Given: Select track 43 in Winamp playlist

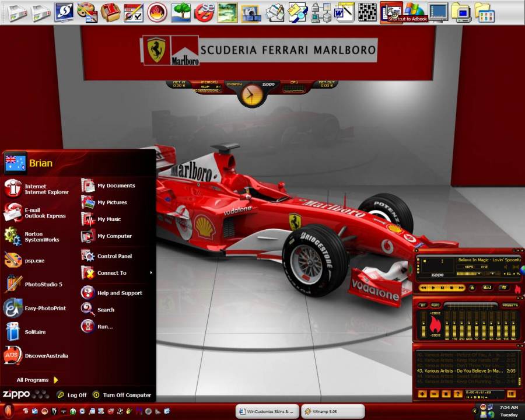Looking at the screenshot, I should click(464, 370).
